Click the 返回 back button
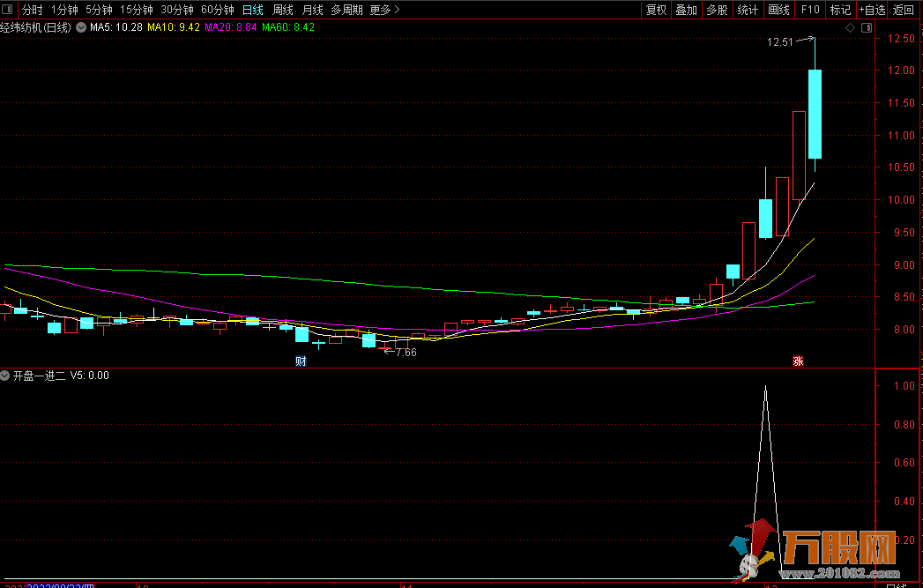 pyautogui.click(x=903, y=10)
